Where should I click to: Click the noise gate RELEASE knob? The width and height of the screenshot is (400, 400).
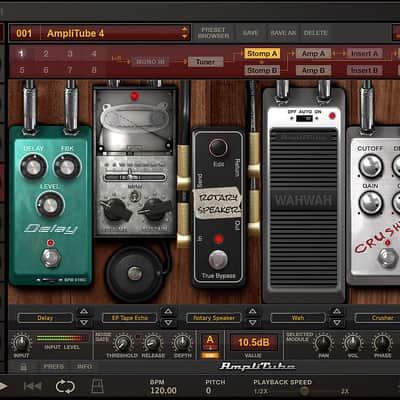pyautogui.click(x=153, y=342)
